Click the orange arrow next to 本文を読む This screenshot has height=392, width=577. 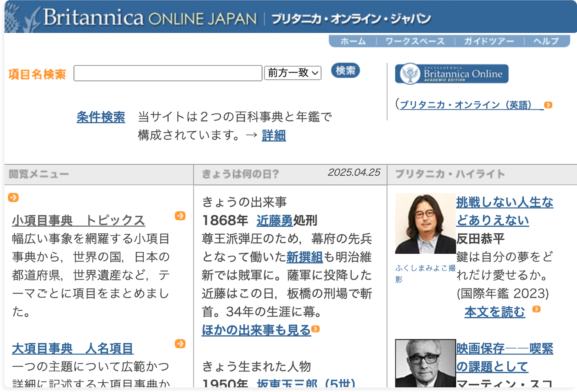(536, 309)
